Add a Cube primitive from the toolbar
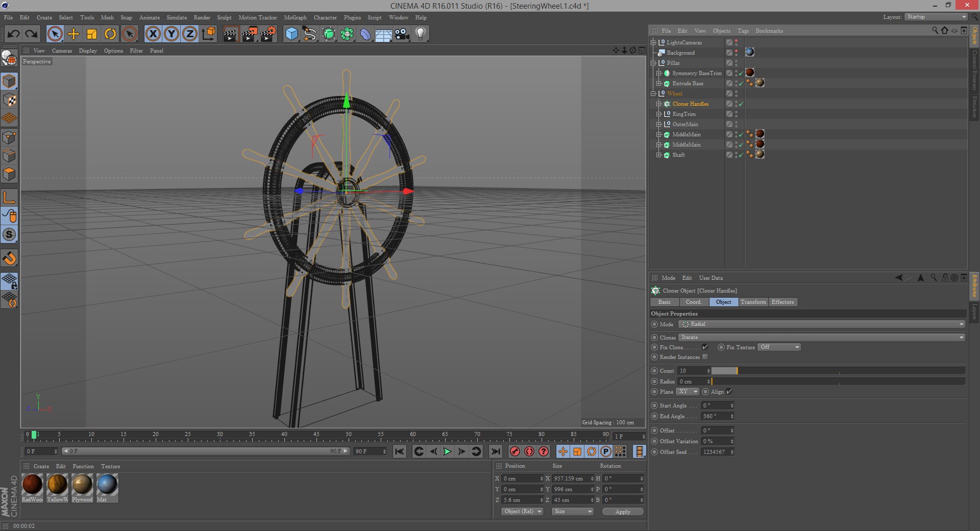Viewport: 980px width, 531px height. [291, 34]
